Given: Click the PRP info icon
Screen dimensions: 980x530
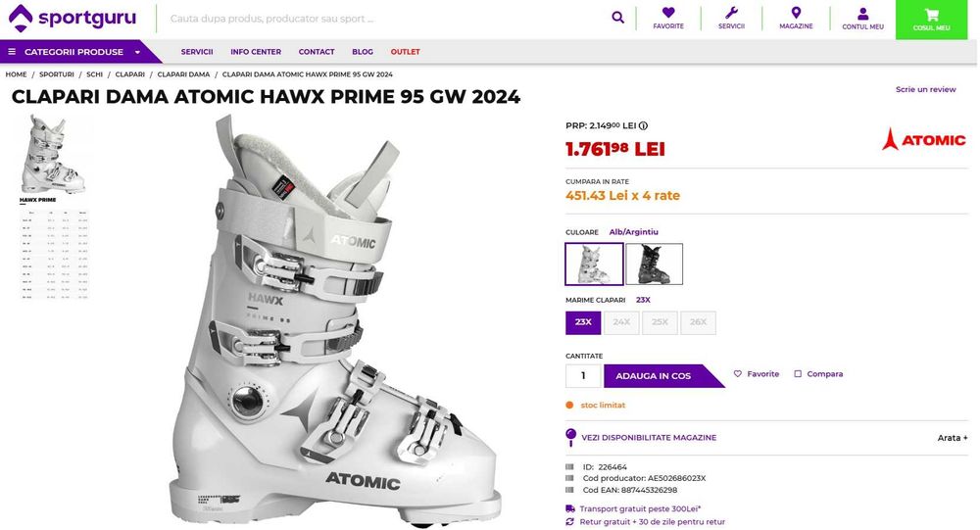Looking at the screenshot, I should (x=644, y=125).
